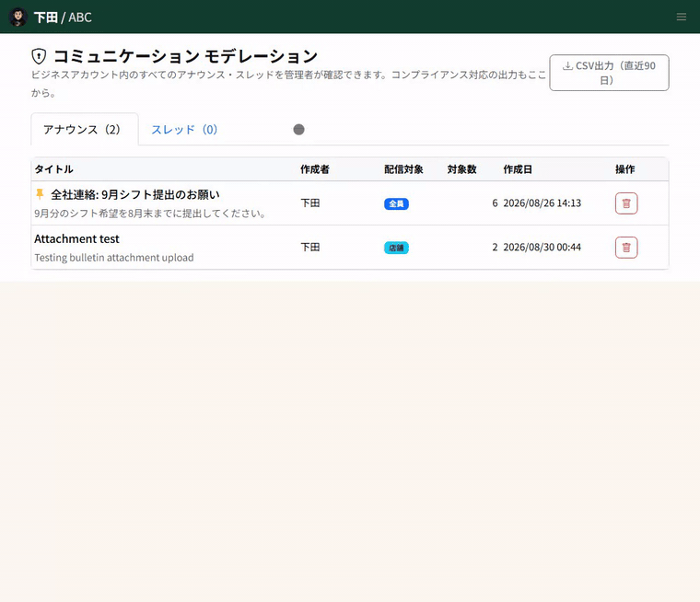Click the 店舗 target badge
700x602 pixels.
coord(396,248)
